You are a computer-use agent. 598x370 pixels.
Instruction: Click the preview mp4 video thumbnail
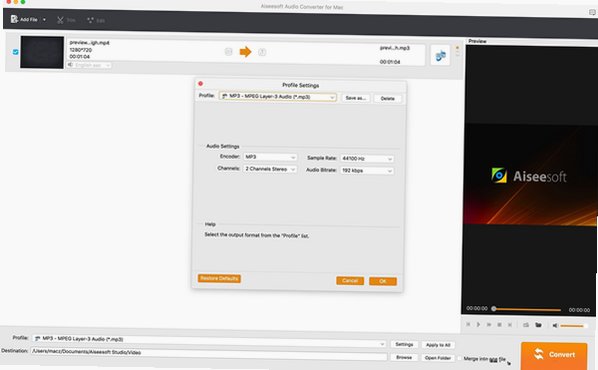[42, 52]
